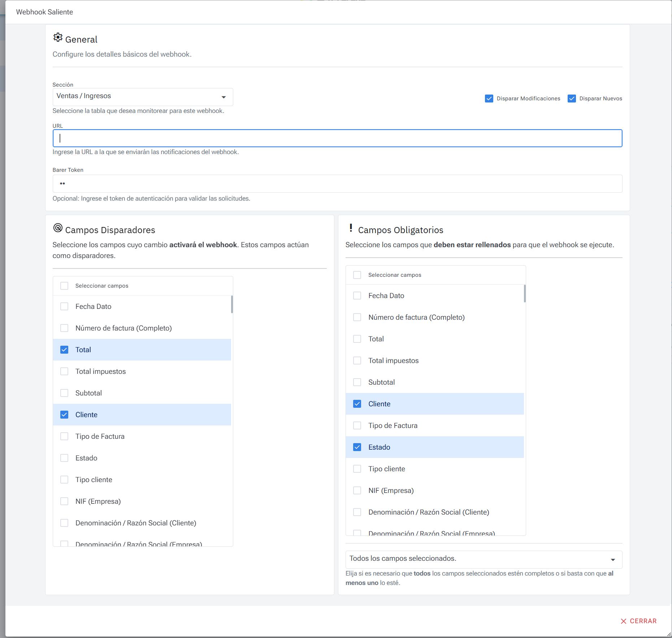Click the Campos Obligatorios exclamation icon
The width and height of the screenshot is (672, 638).
pos(351,228)
